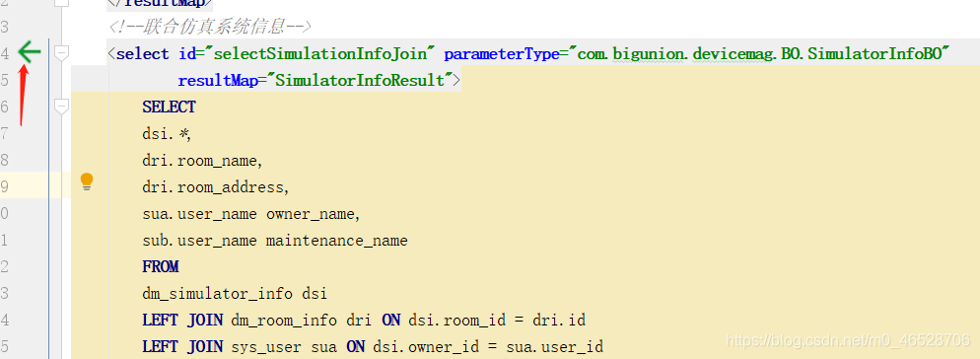Viewport: 980px width, 359px height.
Task: Click the id value selectSimulationInfoJoin
Action: [324, 54]
